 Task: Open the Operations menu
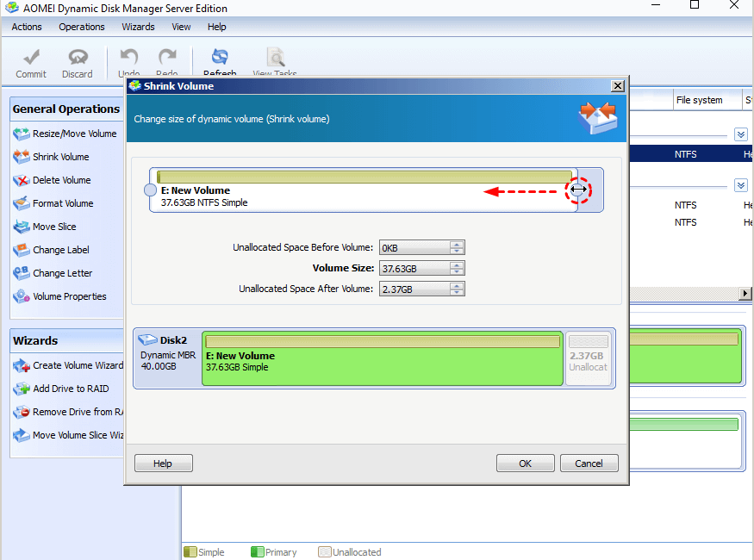[x=82, y=27]
